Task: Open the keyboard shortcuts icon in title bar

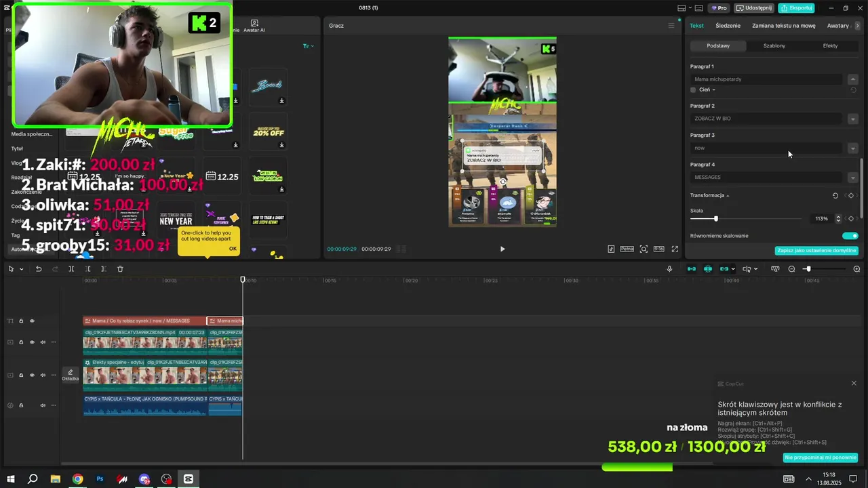Action: point(698,8)
